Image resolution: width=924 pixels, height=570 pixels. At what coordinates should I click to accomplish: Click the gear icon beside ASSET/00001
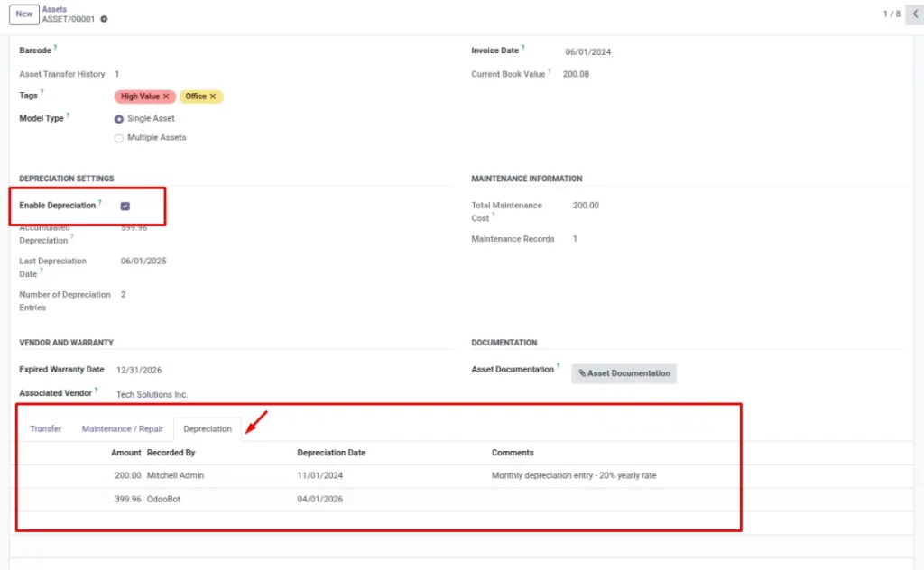pos(104,19)
